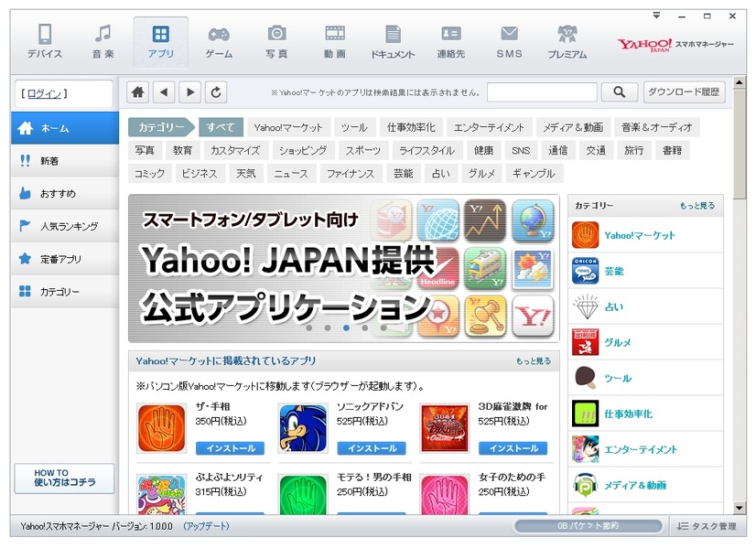Click the 芸能 Oricon icon in category panel

click(586, 271)
